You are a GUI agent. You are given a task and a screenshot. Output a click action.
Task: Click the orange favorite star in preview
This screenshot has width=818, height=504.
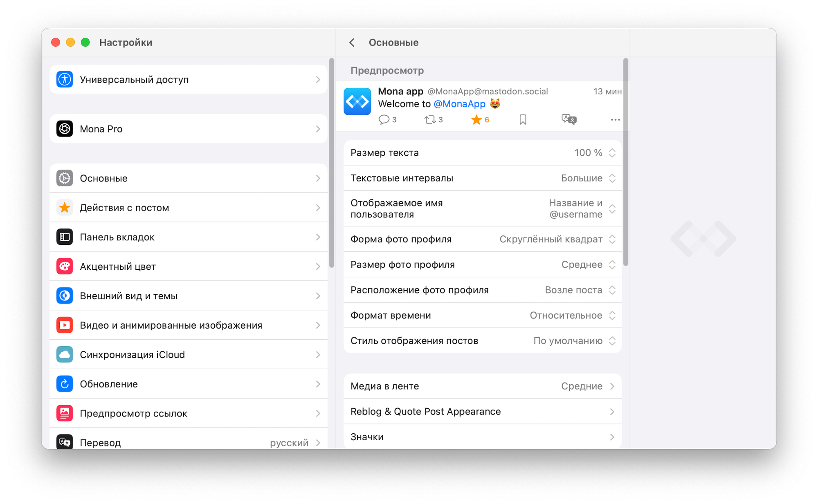click(476, 120)
